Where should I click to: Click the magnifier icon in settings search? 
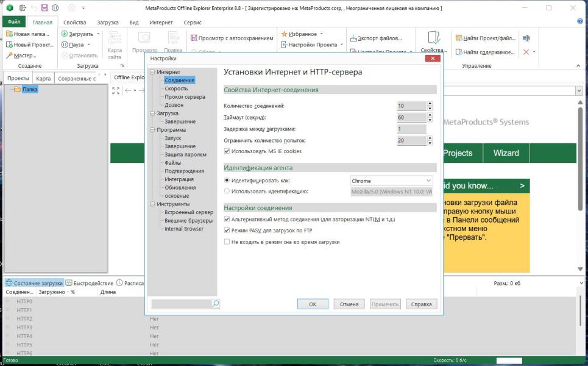click(215, 304)
